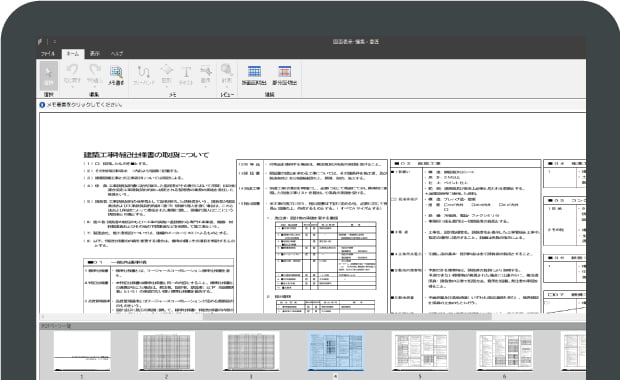The image size is (620, 380).
Task: Select page thumbnail 1
Action: (x=82, y=351)
